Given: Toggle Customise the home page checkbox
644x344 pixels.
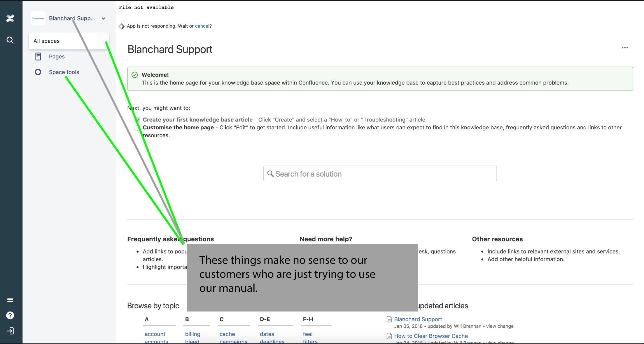Looking at the screenshot, I should point(137,128).
